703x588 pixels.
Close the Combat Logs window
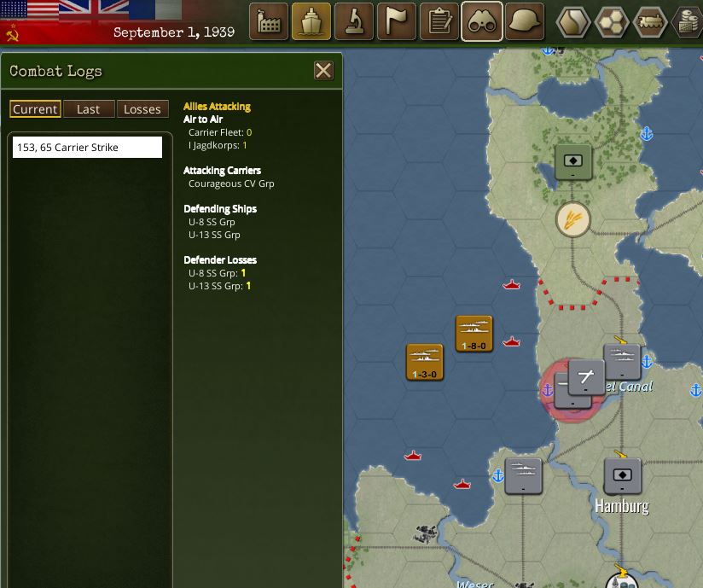pyautogui.click(x=322, y=70)
